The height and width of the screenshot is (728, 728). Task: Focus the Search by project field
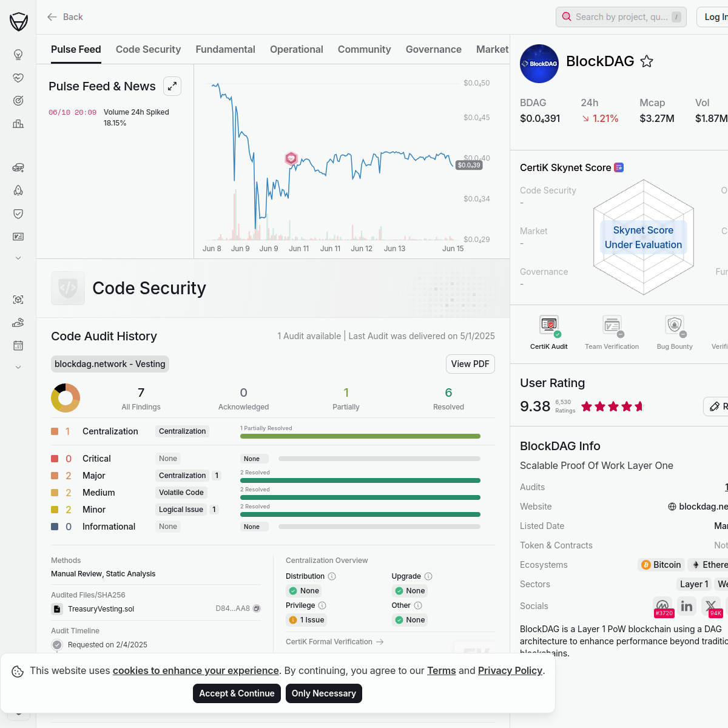[621, 17]
